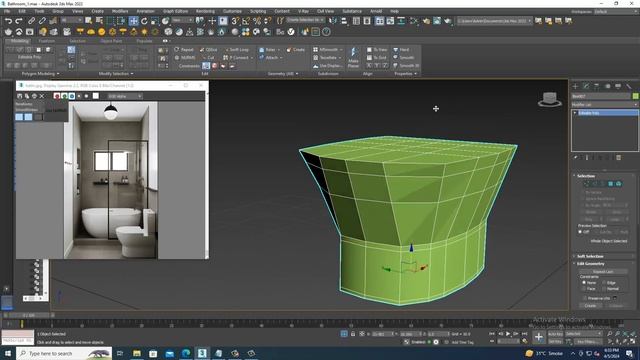Select the Edge constraint radio button

[604, 282]
